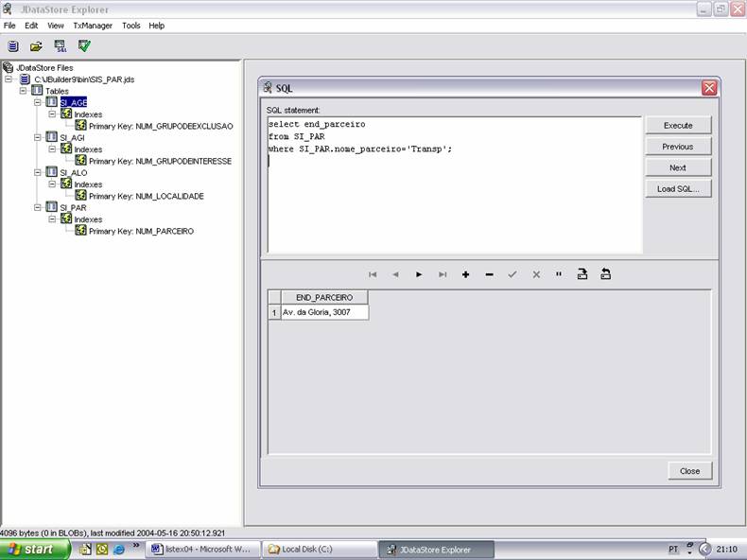
Task: Open a JDataStore file with folder icon
Action: coord(36,46)
